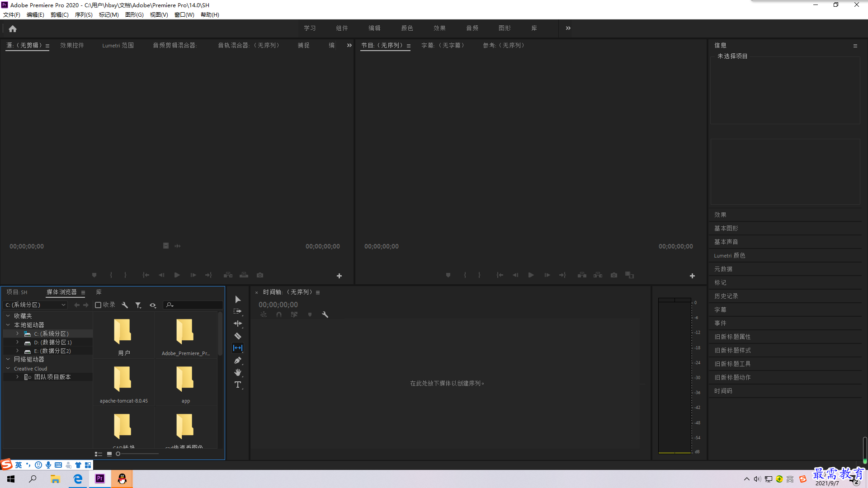Open Program monitor button editor plus

click(x=692, y=276)
